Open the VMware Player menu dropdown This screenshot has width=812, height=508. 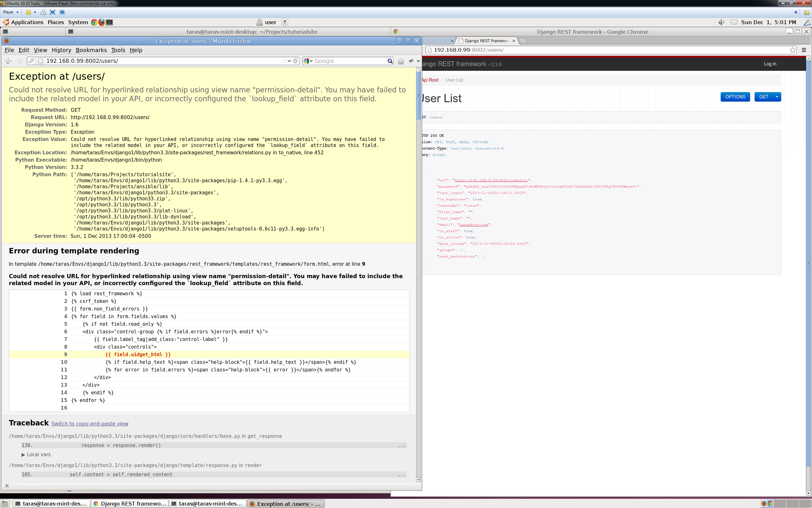(x=11, y=12)
